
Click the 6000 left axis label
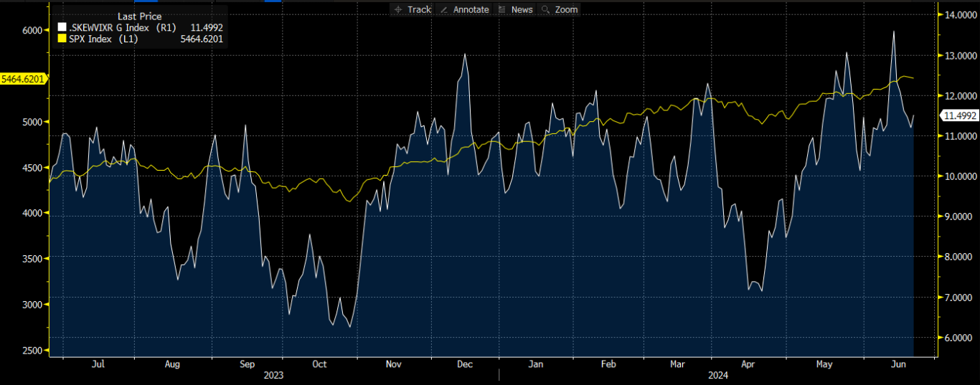point(32,30)
